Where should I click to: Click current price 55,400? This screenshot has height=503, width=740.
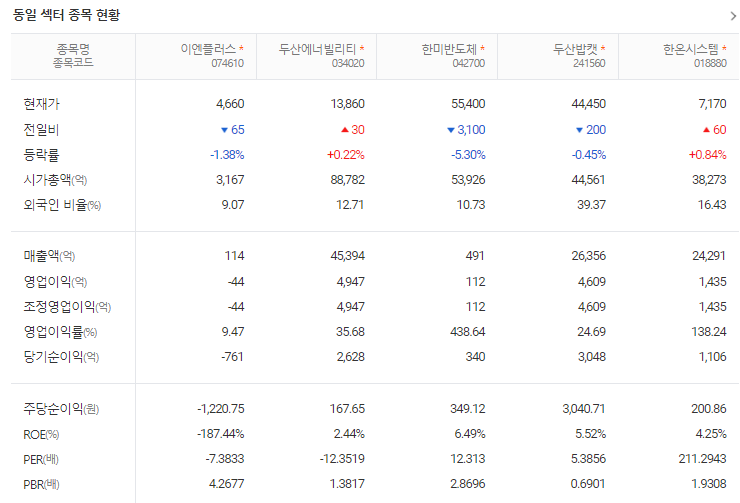[468, 104]
